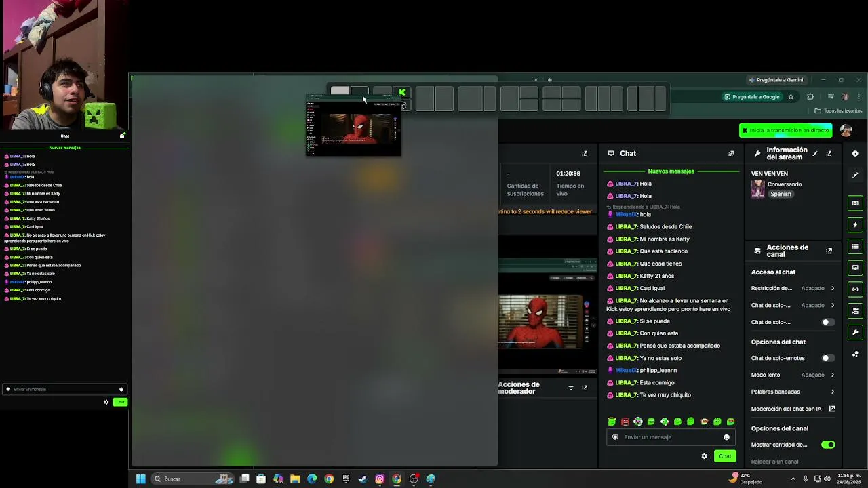Screen dimensions: 868x488
Task: Open the emoji picker in message field
Action: pyautogui.click(x=726, y=437)
